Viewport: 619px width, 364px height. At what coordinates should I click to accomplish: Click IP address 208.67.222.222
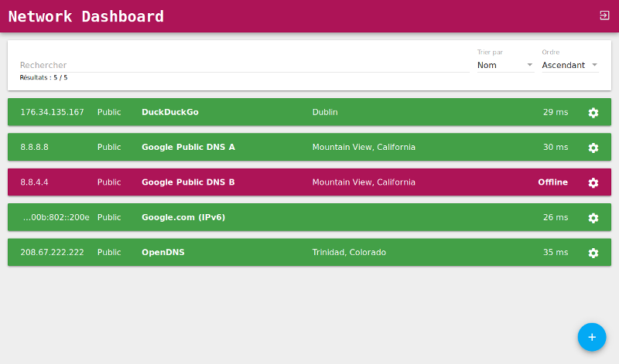52,253
